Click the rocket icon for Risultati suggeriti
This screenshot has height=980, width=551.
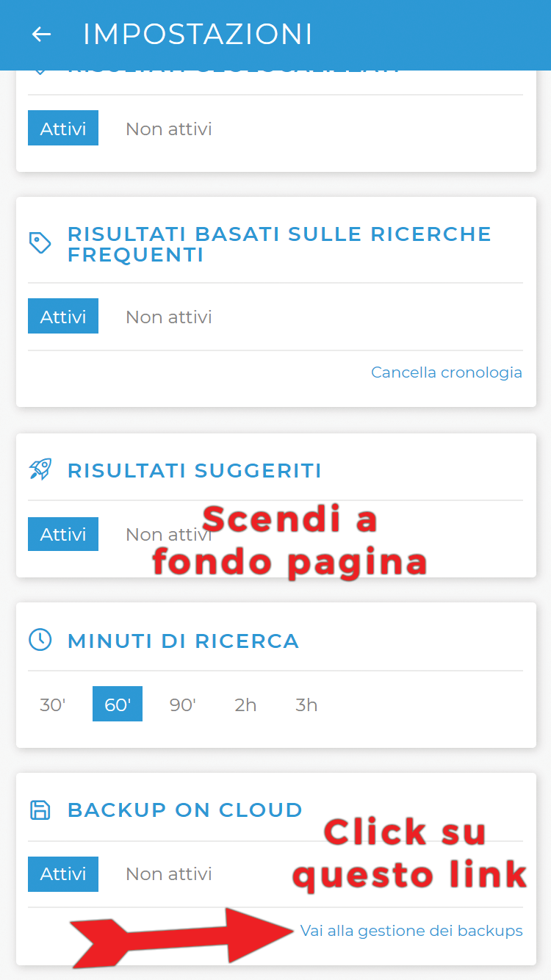pyautogui.click(x=40, y=469)
